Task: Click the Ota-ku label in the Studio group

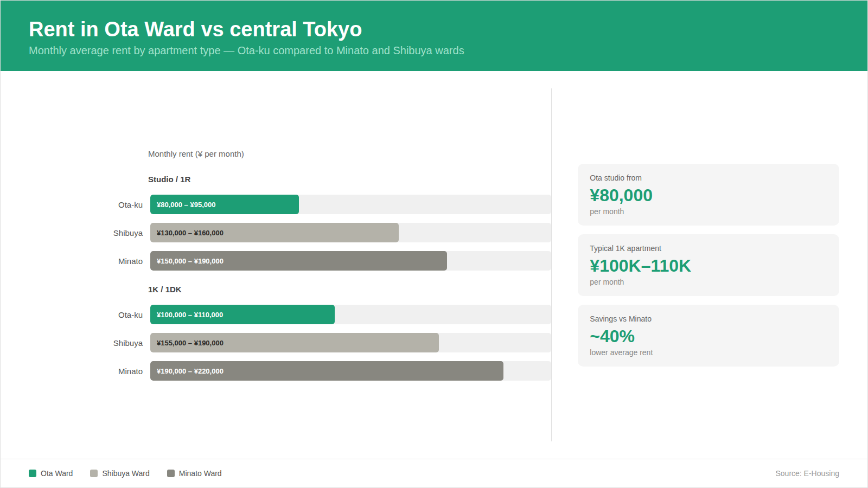Action: pos(130,205)
